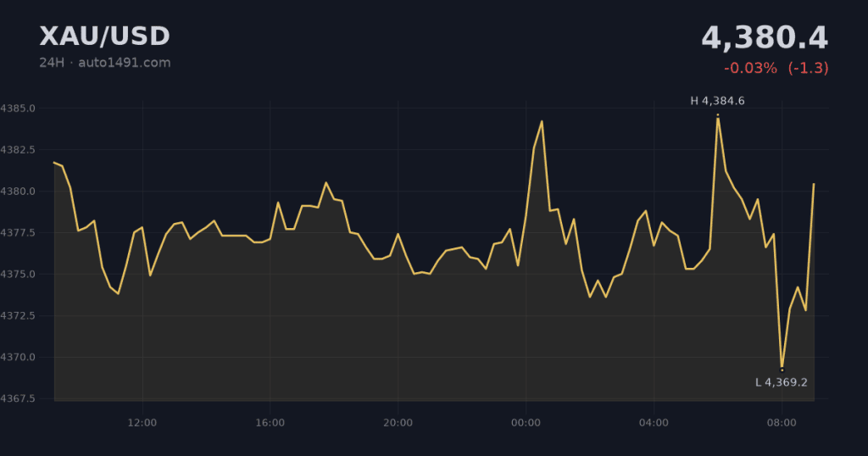The width and height of the screenshot is (868, 456).
Task: Select the 24H timeframe label
Action: (x=52, y=63)
